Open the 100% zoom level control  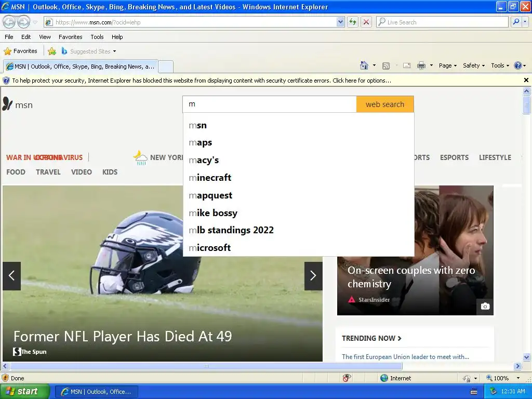coord(503,378)
